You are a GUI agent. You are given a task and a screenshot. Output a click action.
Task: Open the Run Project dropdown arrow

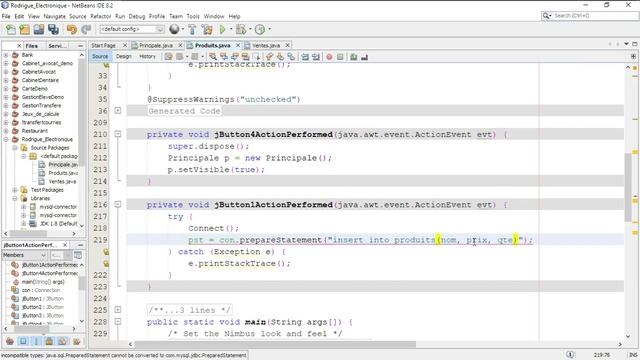click(231, 29)
